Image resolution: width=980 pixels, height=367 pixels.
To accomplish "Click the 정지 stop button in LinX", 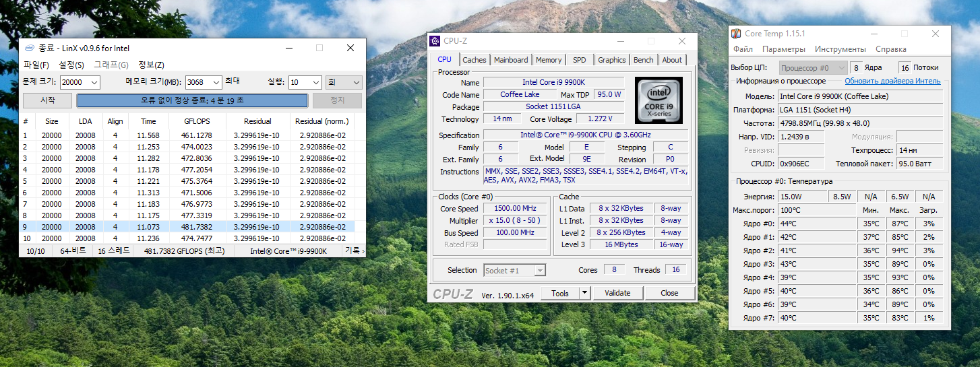I will pyautogui.click(x=337, y=100).
